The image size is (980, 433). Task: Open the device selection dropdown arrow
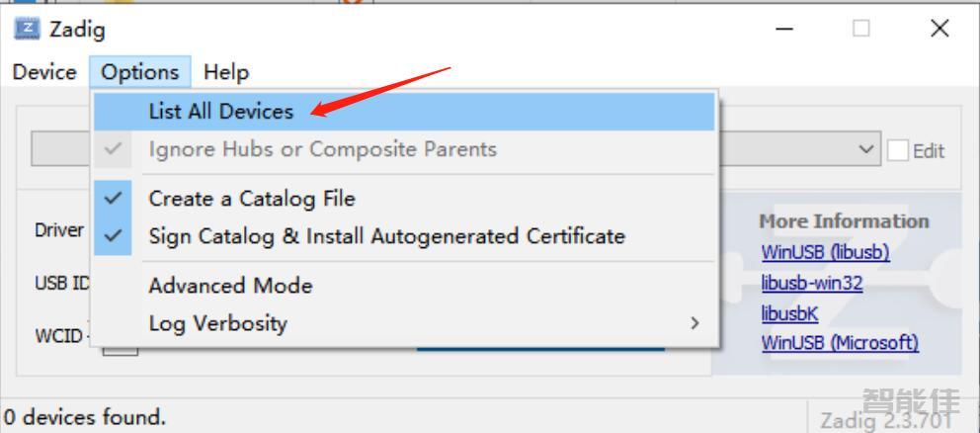point(867,150)
